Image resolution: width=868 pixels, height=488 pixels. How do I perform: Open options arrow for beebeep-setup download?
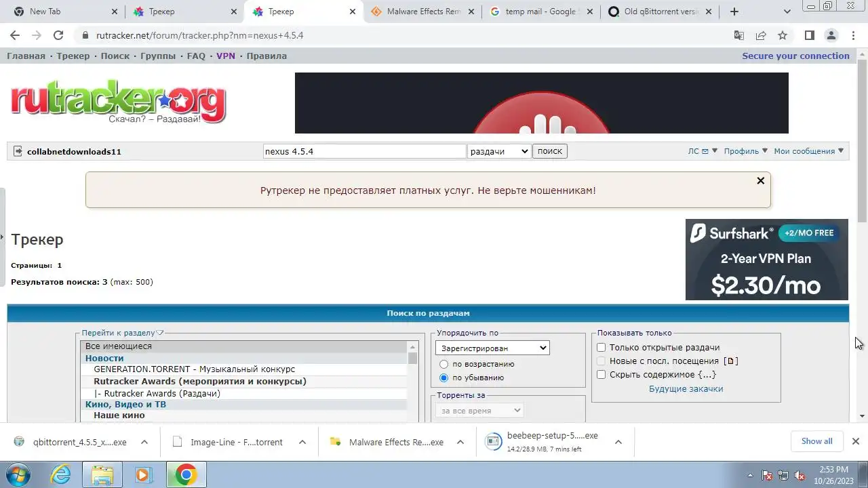click(x=618, y=442)
